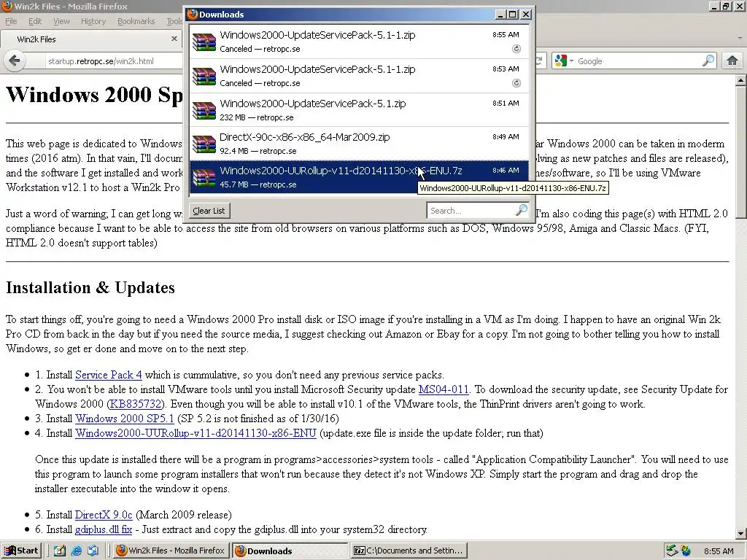747x560 pixels.
Task: Select Windows2000-UURollup-v11 7z file name row
Action: 359,177
